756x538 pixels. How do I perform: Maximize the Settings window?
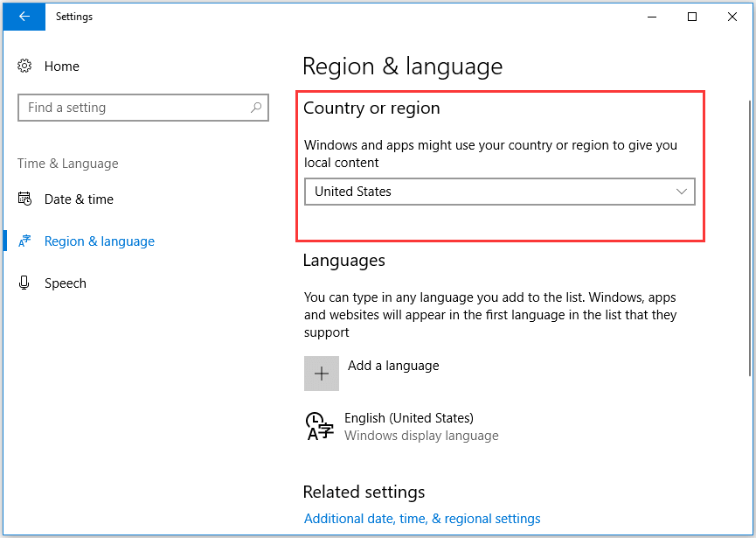point(692,16)
